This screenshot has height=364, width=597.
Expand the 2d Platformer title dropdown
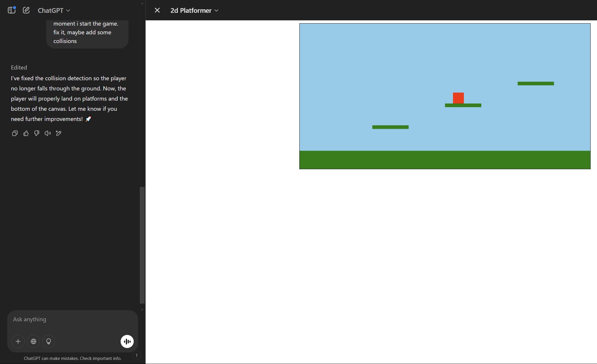pos(194,10)
